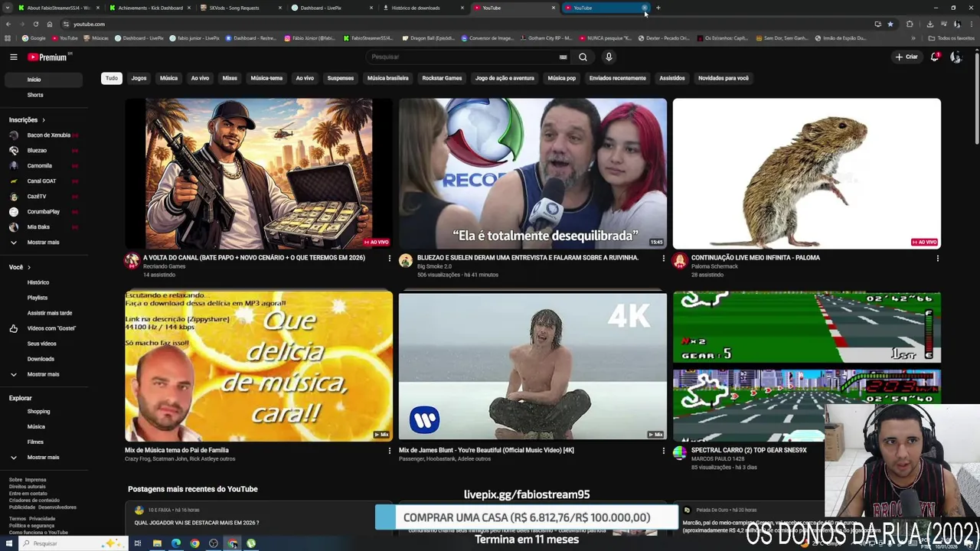Reload the page with browser refresh

pos(35,24)
